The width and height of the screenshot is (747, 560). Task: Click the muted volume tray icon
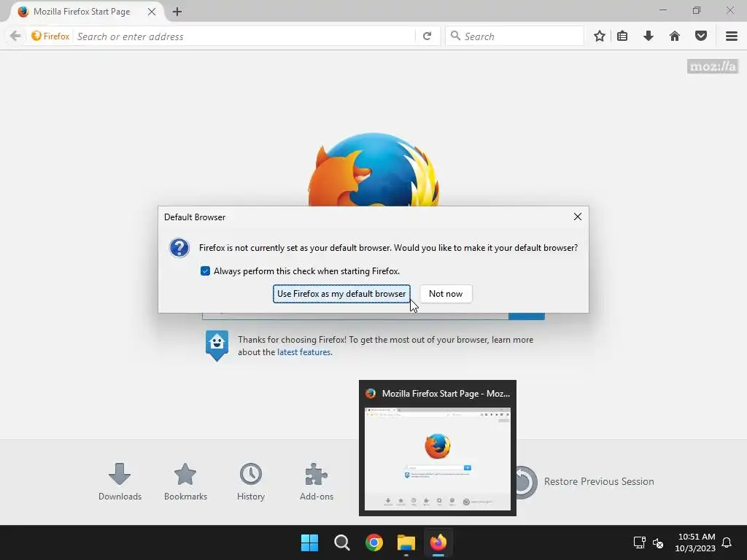(x=658, y=542)
